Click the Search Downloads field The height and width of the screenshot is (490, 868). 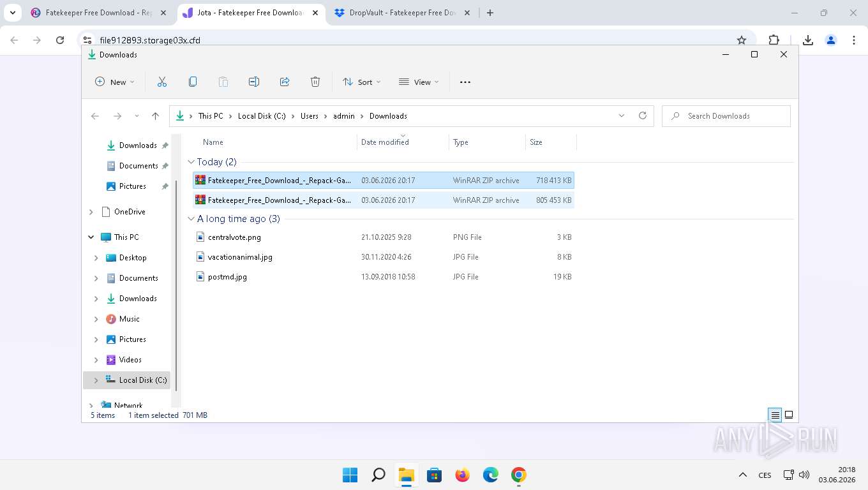click(x=726, y=116)
